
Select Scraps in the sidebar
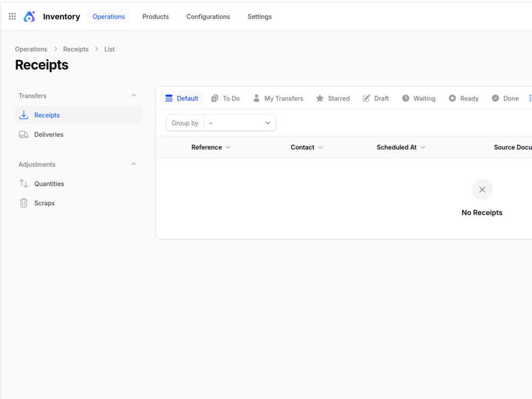78,203
